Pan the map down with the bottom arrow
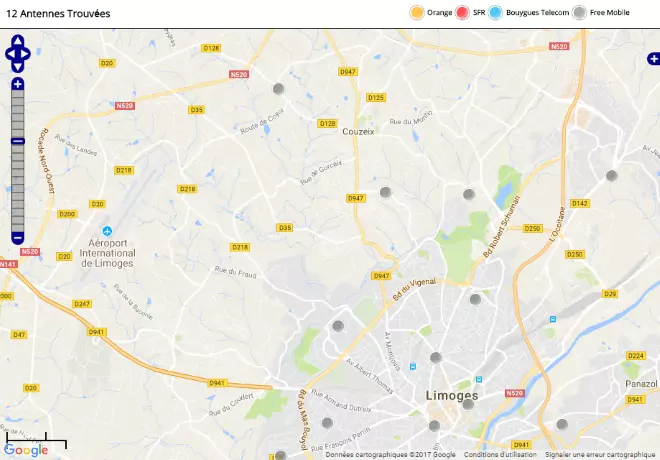Image resolution: width=660 pixels, height=460 pixels. [18, 67]
